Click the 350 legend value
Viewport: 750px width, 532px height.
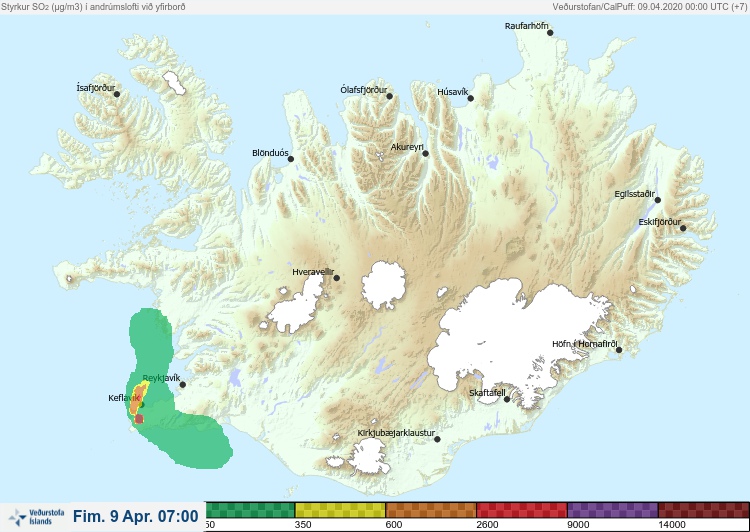(x=303, y=525)
